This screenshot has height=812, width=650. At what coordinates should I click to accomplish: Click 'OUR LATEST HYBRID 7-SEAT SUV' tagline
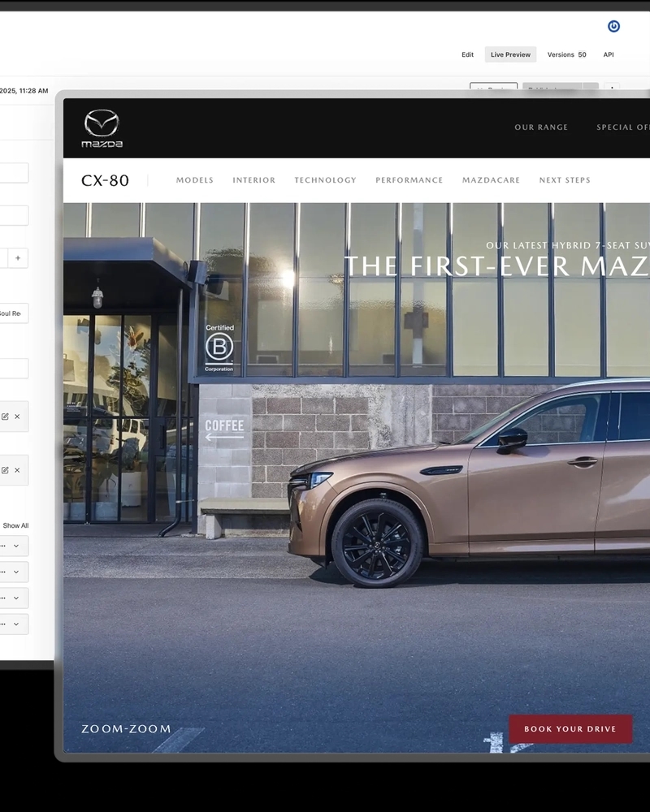pos(568,245)
